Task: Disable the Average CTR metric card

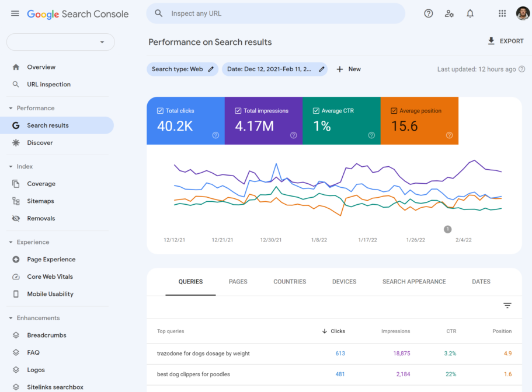Action: (315, 110)
